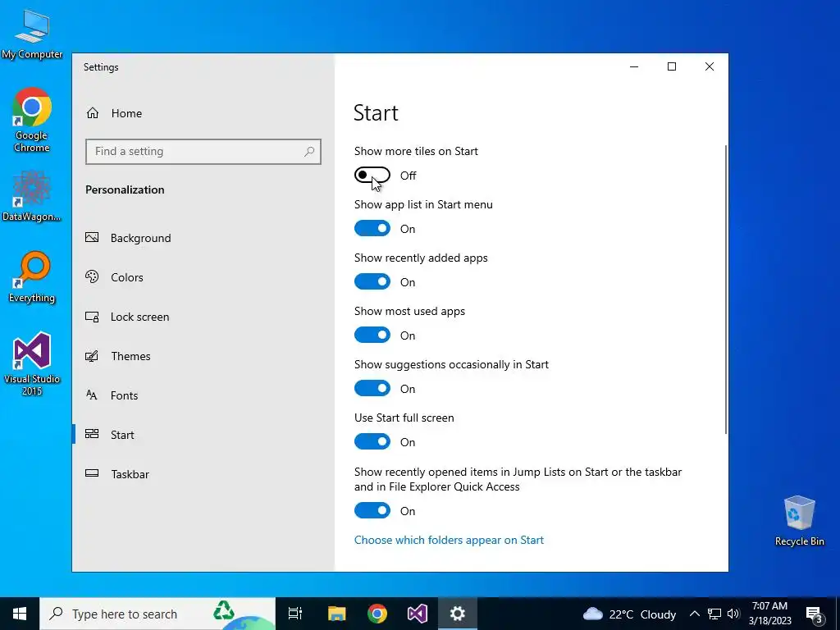Open the notification center icon

(815, 614)
